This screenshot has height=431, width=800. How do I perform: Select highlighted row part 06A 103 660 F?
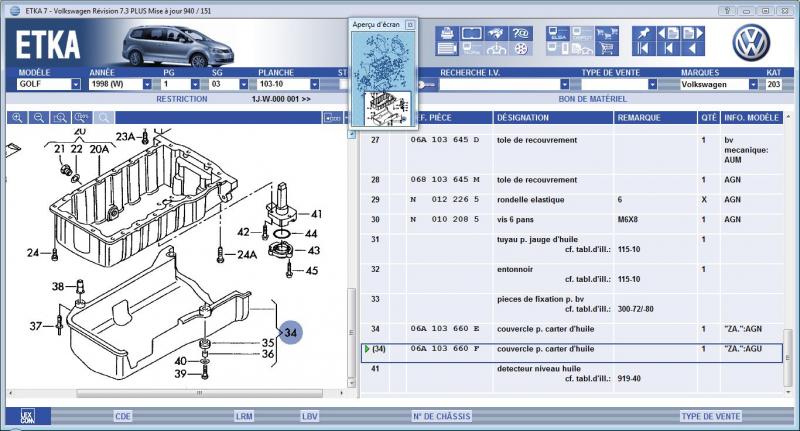click(x=571, y=353)
